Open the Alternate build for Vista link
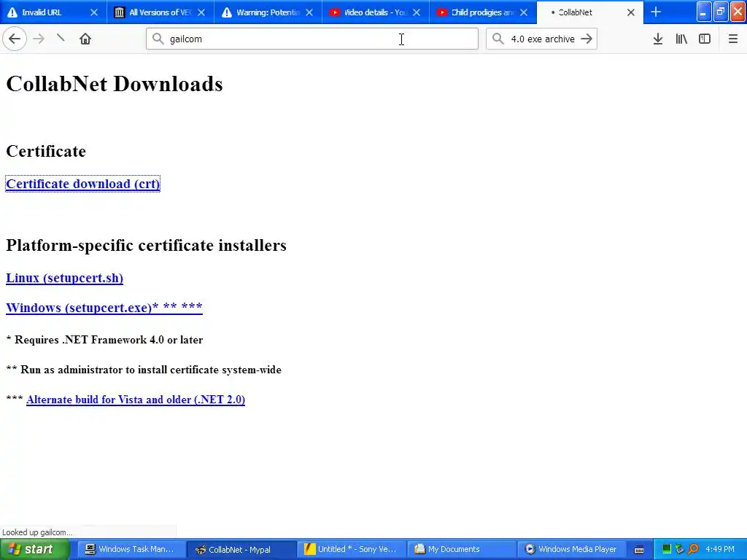This screenshot has width=747, height=560. click(136, 400)
